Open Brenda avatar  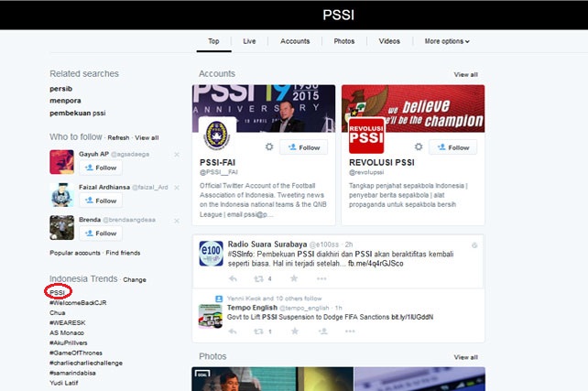[x=62, y=228]
